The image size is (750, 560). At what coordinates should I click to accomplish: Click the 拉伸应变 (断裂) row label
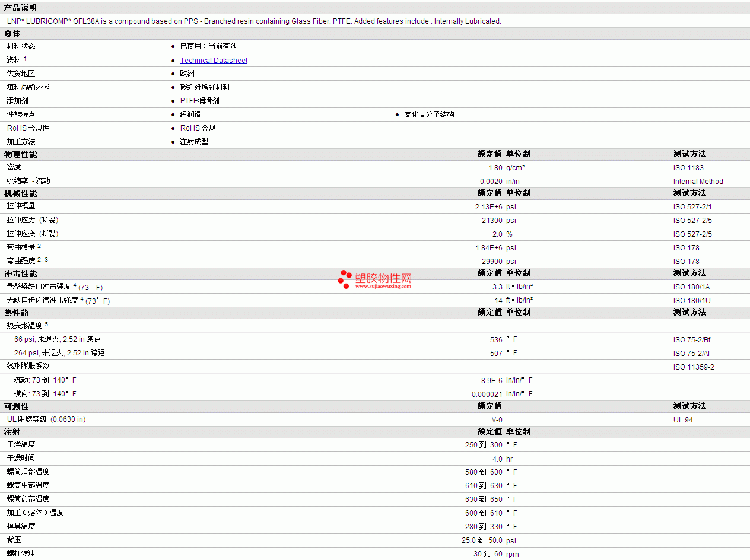33,234
